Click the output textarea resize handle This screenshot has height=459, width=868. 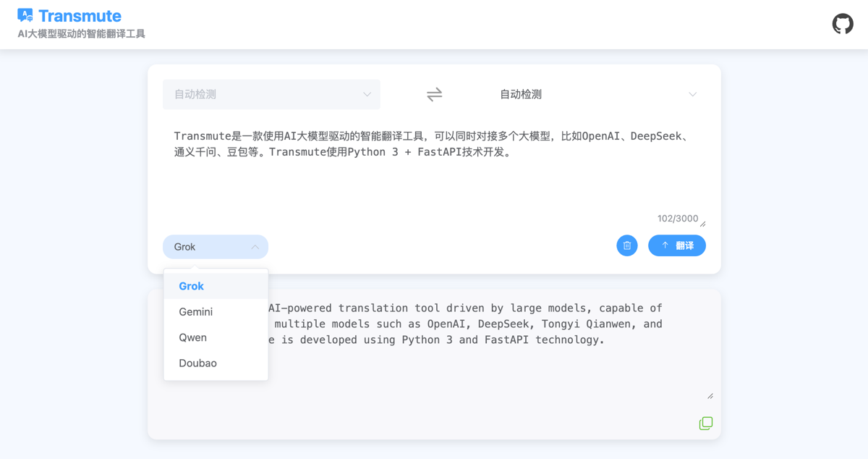(710, 396)
